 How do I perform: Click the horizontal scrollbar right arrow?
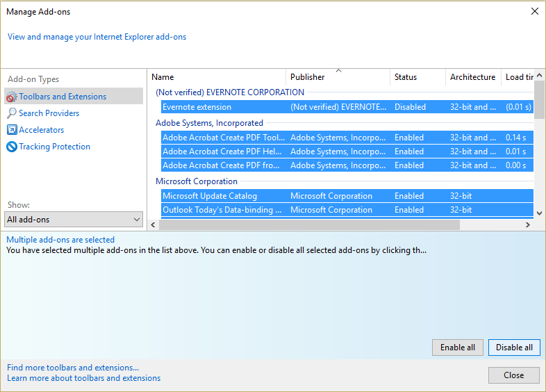coord(528,224)
